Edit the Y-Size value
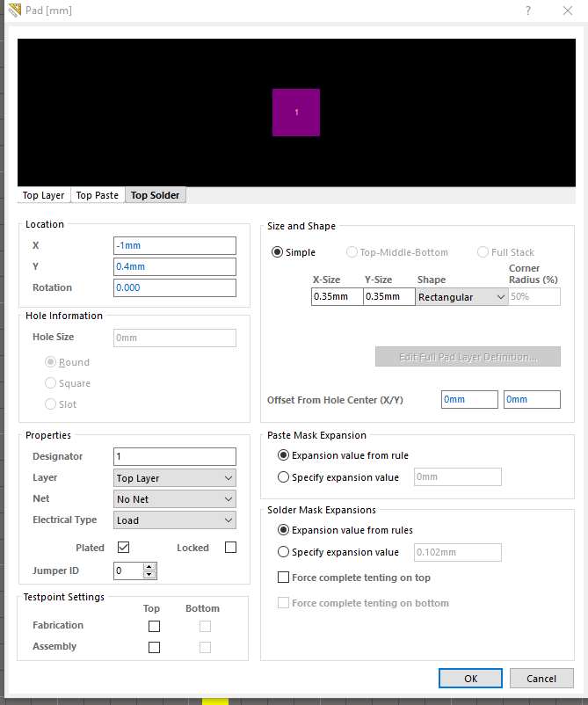The height and width of the screenshot is (705, 588). [x=389, y=297]
